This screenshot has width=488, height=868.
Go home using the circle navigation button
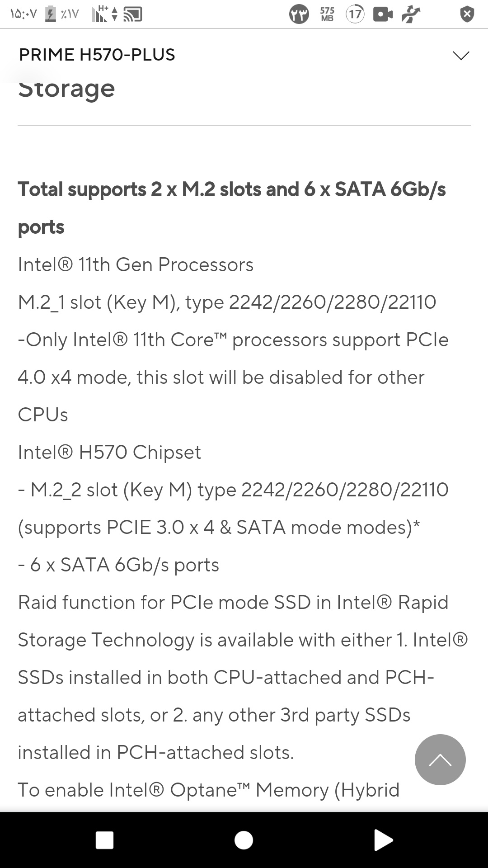[244, 840]
